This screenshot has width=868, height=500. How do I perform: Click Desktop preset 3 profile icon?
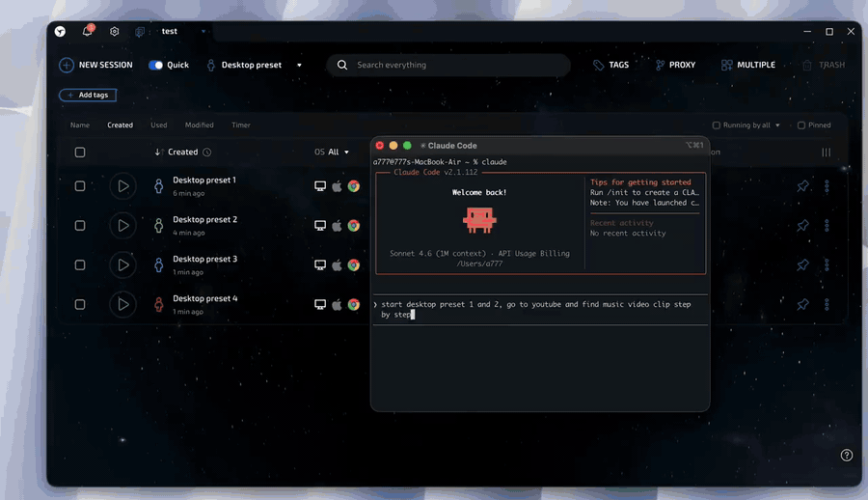coord(159,265)
